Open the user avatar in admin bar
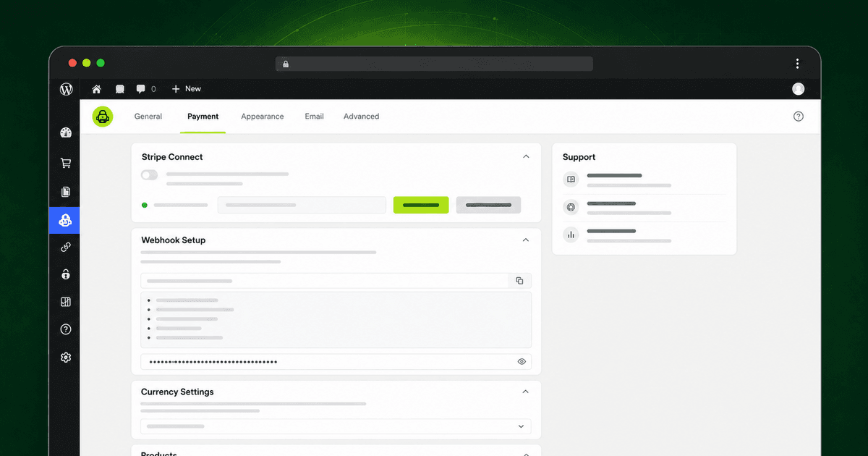This screenshot has width=868, height=456. point(798,89)
